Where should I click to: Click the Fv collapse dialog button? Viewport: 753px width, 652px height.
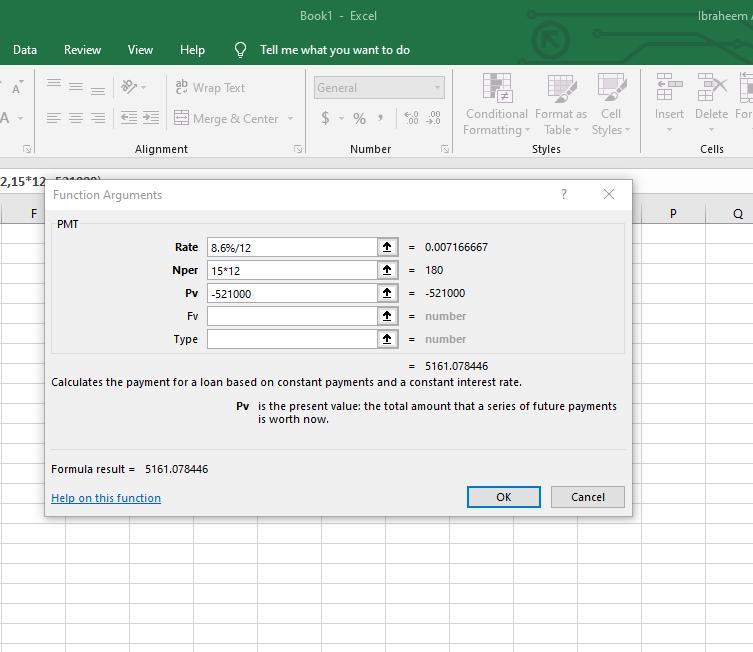pyautogui.click(x=387, y=316)
